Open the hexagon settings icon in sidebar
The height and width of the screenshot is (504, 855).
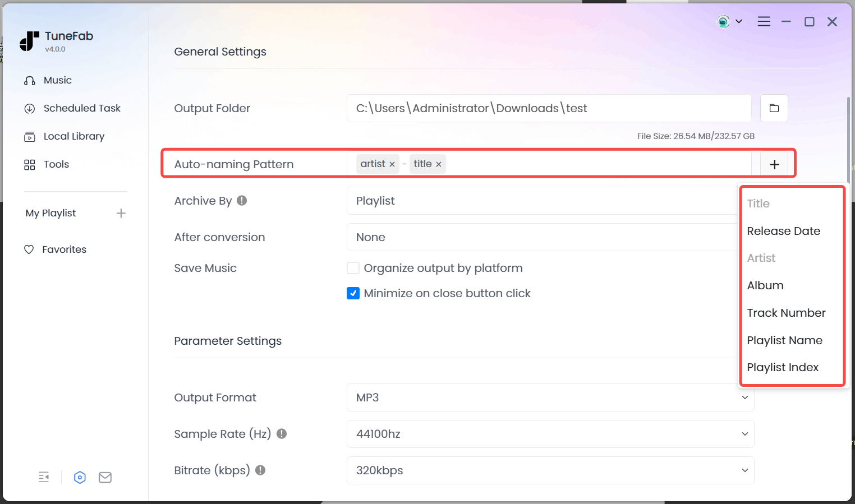coord(80,477)
